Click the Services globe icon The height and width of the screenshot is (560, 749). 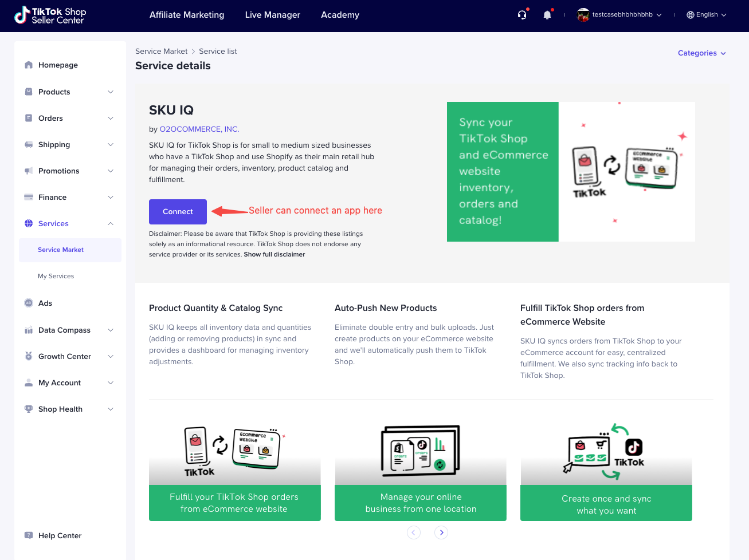point(29,223)
